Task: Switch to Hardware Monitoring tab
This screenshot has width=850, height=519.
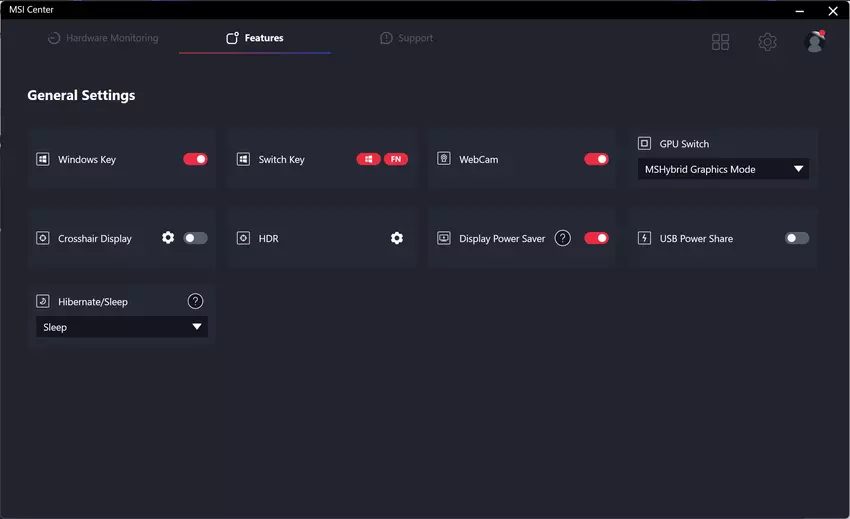Action: click(x=103, y=38)
